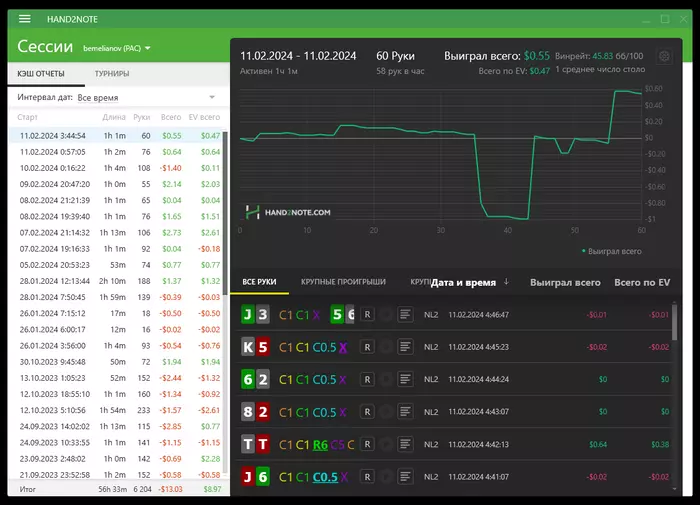The image size is (700, 505).
Task: Click the hands list vertical scrollbar
Action: (674, 321)
